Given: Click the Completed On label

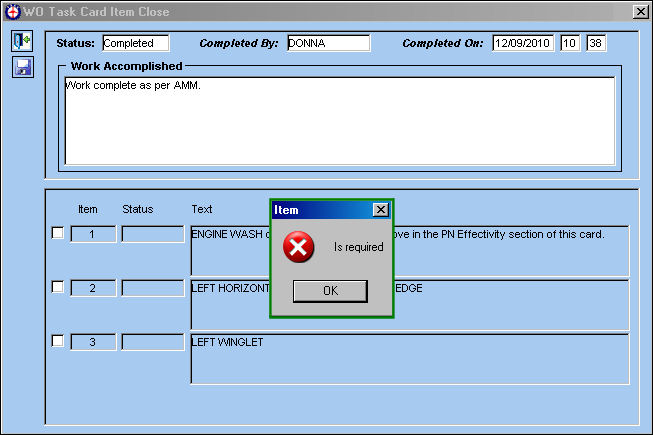Looking at the screenshot, I should pyautogui.click(x=443, y=43).
